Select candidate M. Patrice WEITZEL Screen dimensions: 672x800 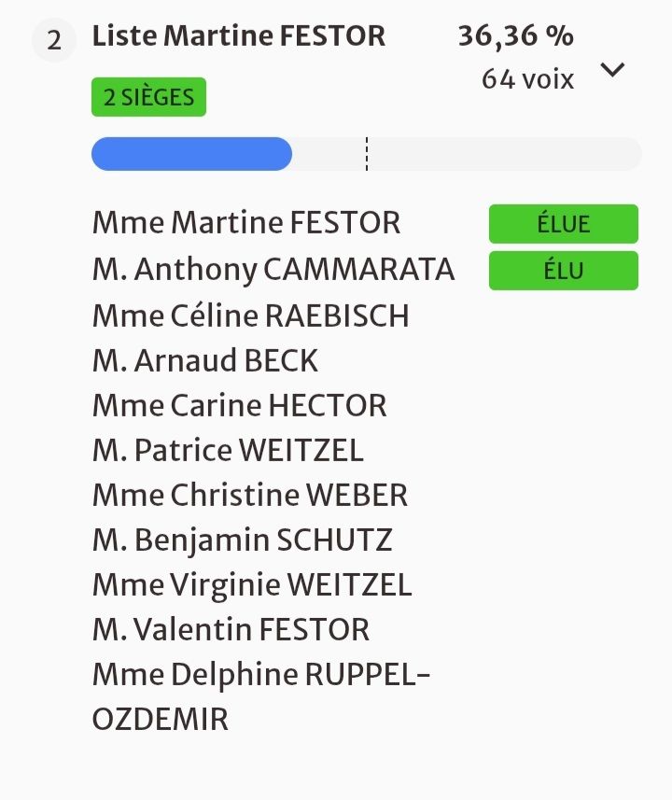[228, 451]
